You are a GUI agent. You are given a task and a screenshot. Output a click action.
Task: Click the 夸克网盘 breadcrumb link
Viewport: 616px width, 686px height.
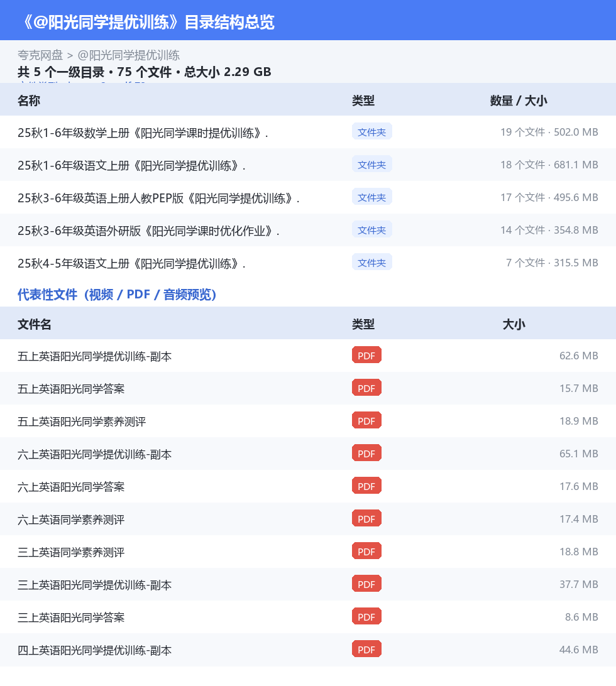click(x=40, y=55)
